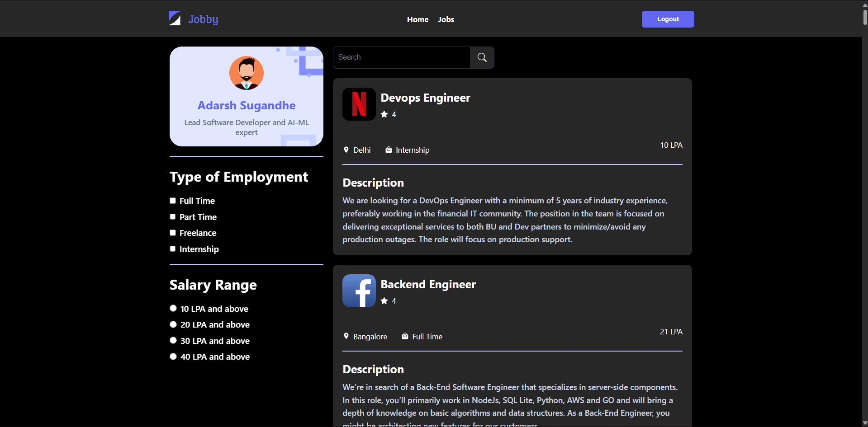The image size is (868, 427).
Task: Check the Freelance employment filter
Action: pos(172,232)
